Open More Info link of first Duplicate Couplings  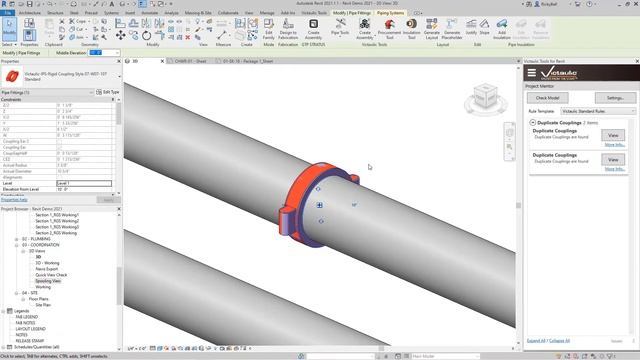click(x=614, y=145)
